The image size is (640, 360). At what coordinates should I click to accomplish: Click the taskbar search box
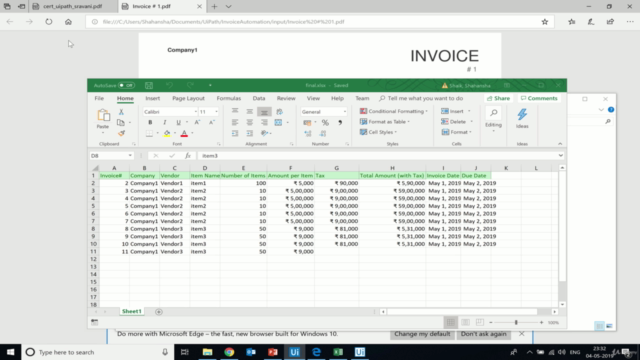(98, 352)
